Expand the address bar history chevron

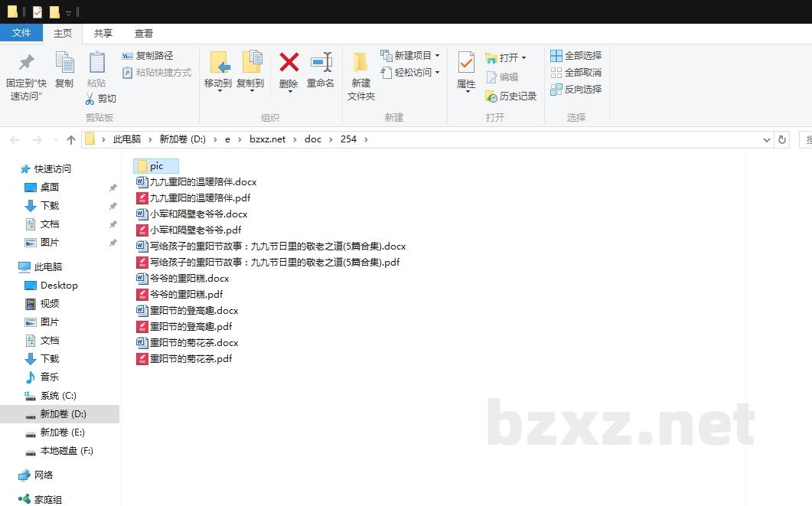coord(767,139)
